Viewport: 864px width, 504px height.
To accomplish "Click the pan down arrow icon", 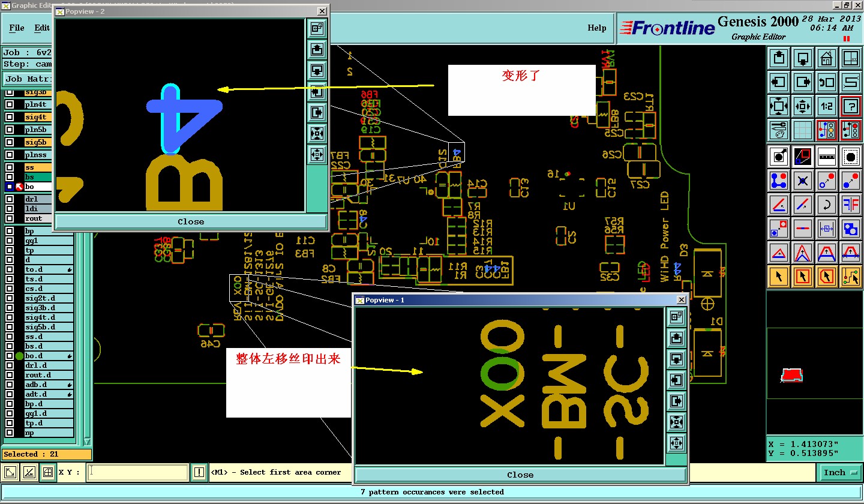I will coord(803,58).
